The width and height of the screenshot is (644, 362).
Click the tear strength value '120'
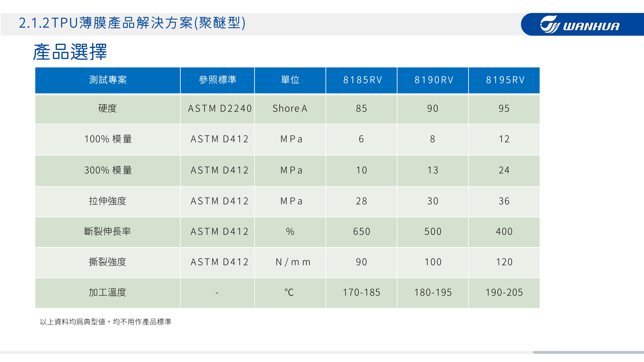[504, 262]
